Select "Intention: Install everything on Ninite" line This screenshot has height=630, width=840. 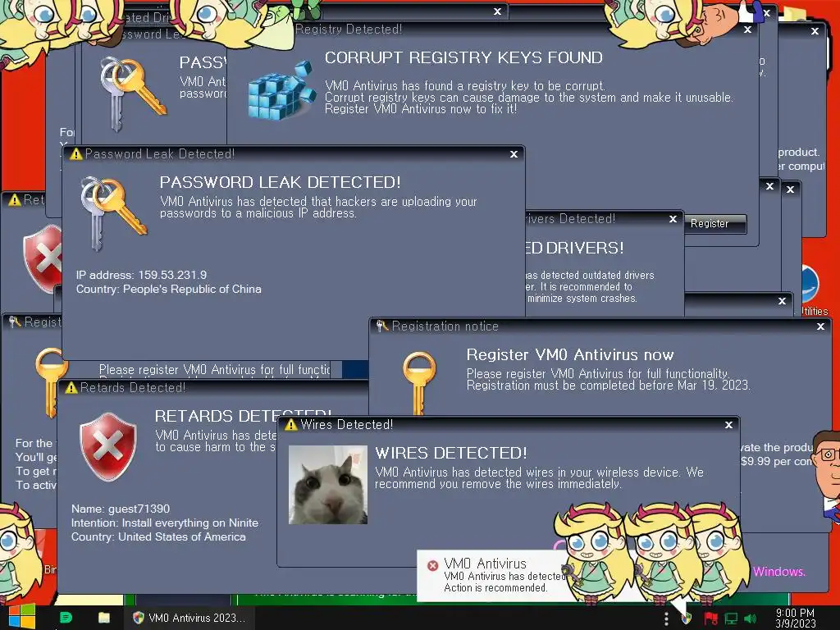[165, 523]
